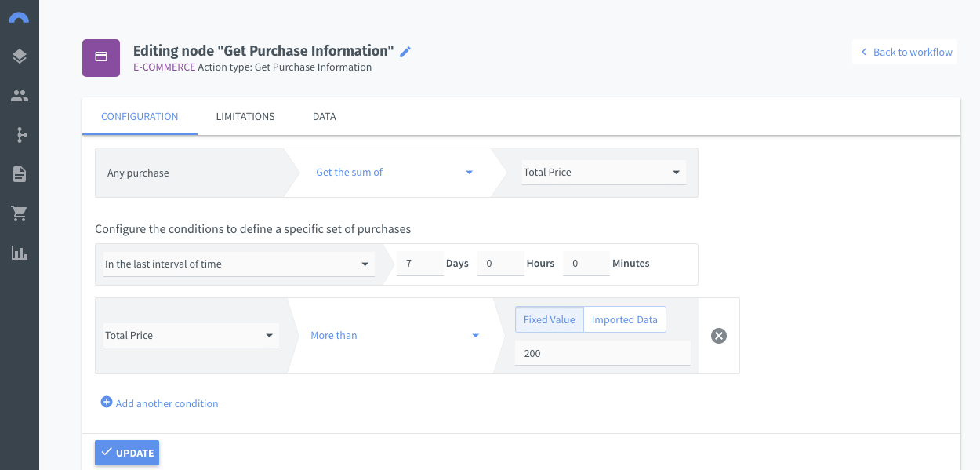Image resolution: width=980 pixels, height=470 pixels.
Task: Switch to the Limitations tab
Action: 245,116
